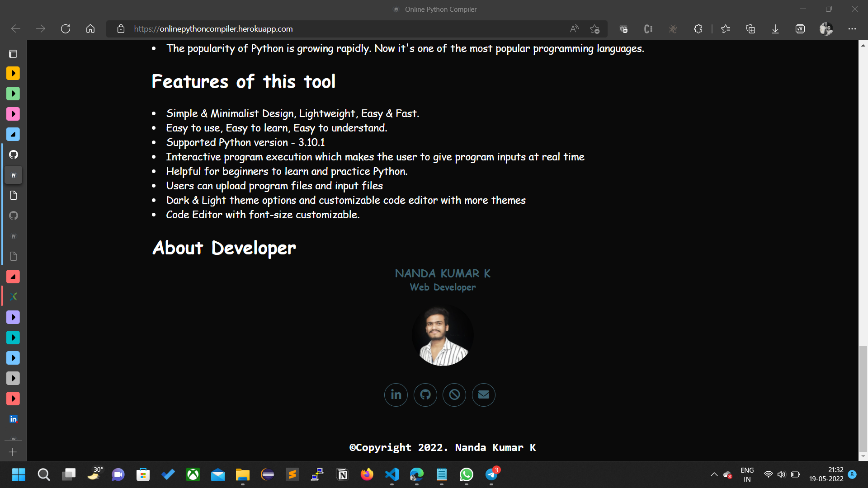This screenshot has height=488, width=868.
Task: Refresh the current page
Action: pyautogui.click(x=65, y=28)
